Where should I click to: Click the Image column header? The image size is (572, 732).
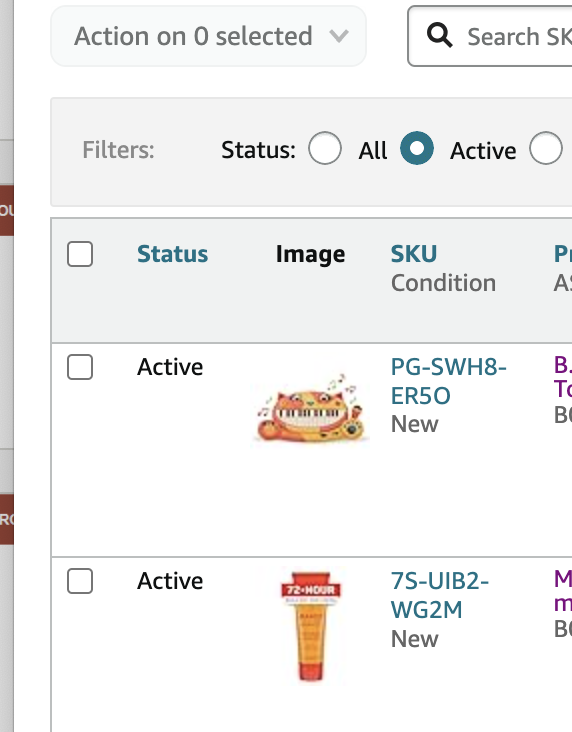[x=311, y=254]
